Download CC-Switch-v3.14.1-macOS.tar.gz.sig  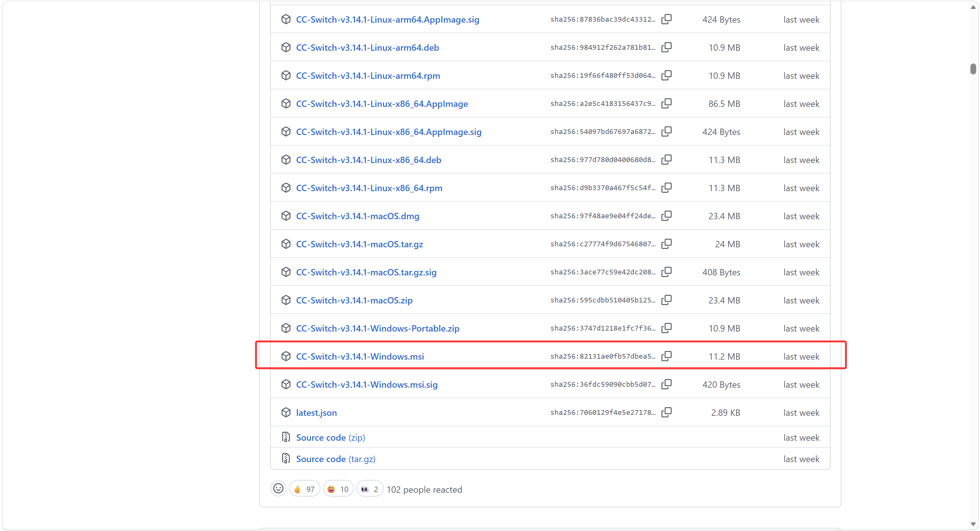click(x=366, y=273)
